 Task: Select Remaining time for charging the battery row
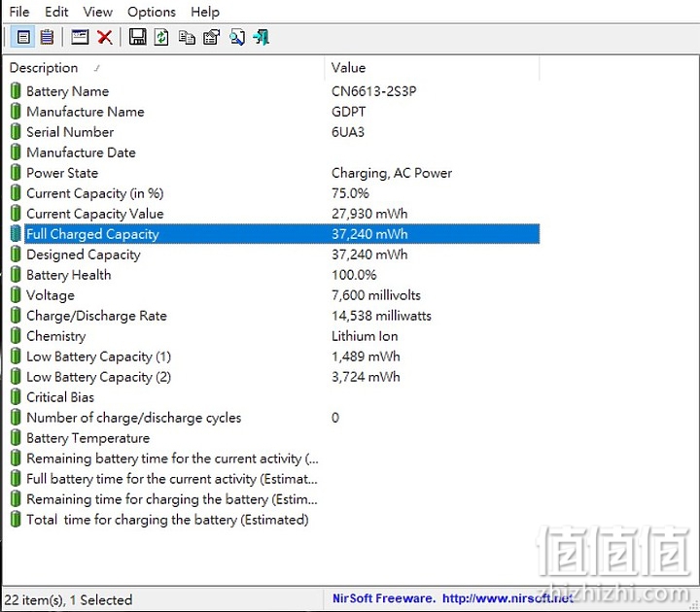point(275,499)
